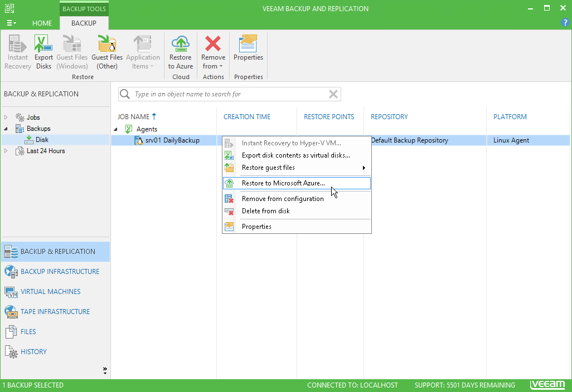Select Last 24 Hours in the tree
This screenshot has width=572, height=392.
(46, 151)
